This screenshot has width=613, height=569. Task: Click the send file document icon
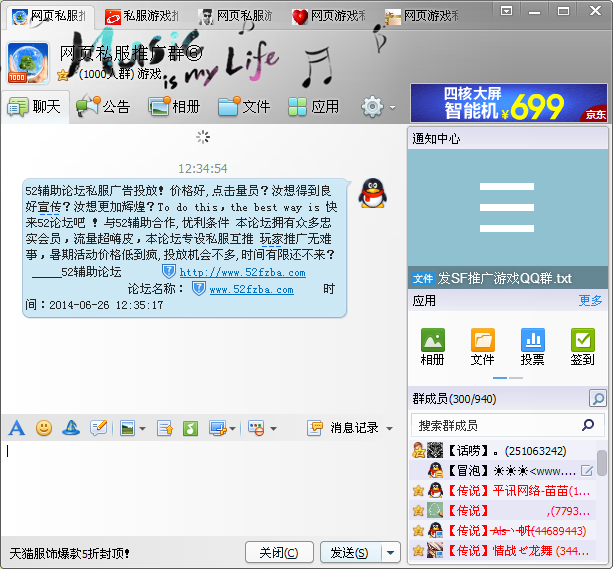[x=165, y=428]
